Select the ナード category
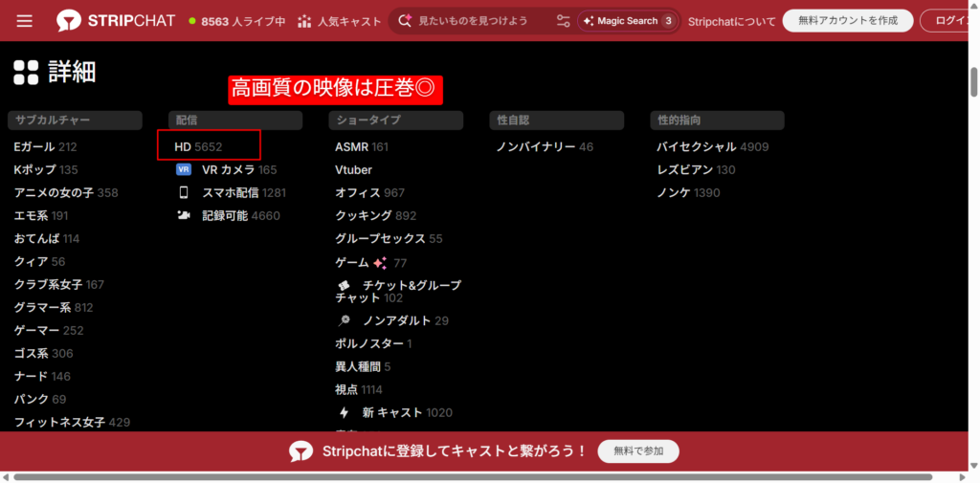This screenshot has width=980, height=483. [42, 376]
